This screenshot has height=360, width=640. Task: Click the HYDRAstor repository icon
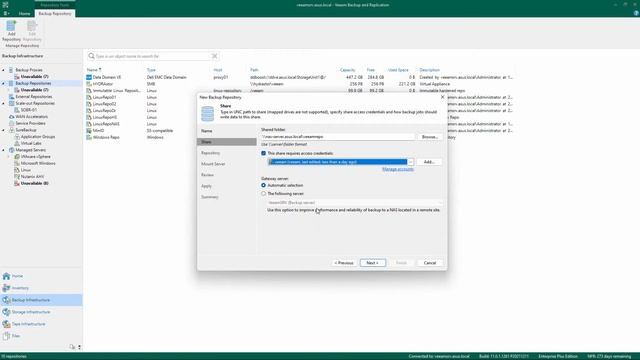(89, 84)
